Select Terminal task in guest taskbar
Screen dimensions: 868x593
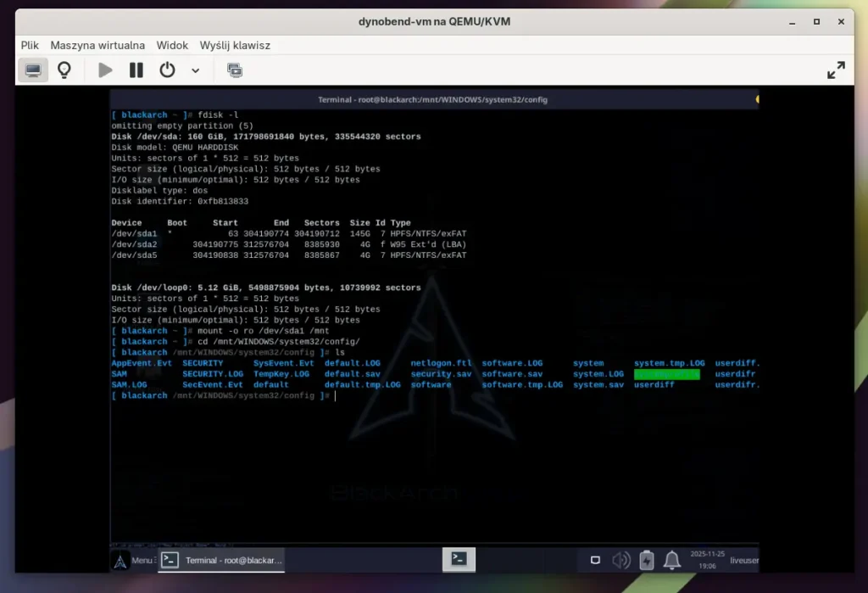(223, 560)
